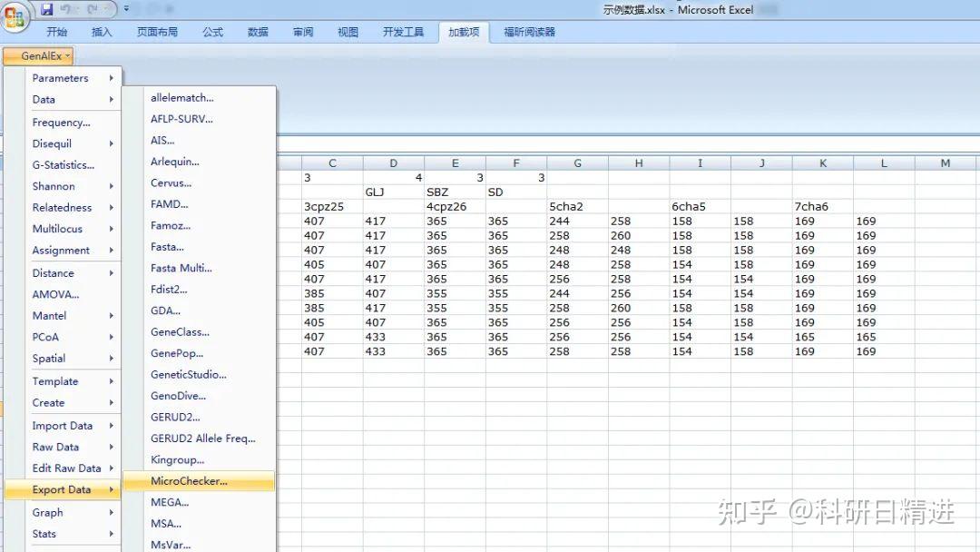Switch to the 开始 ribbon tab

coord(57,32)
